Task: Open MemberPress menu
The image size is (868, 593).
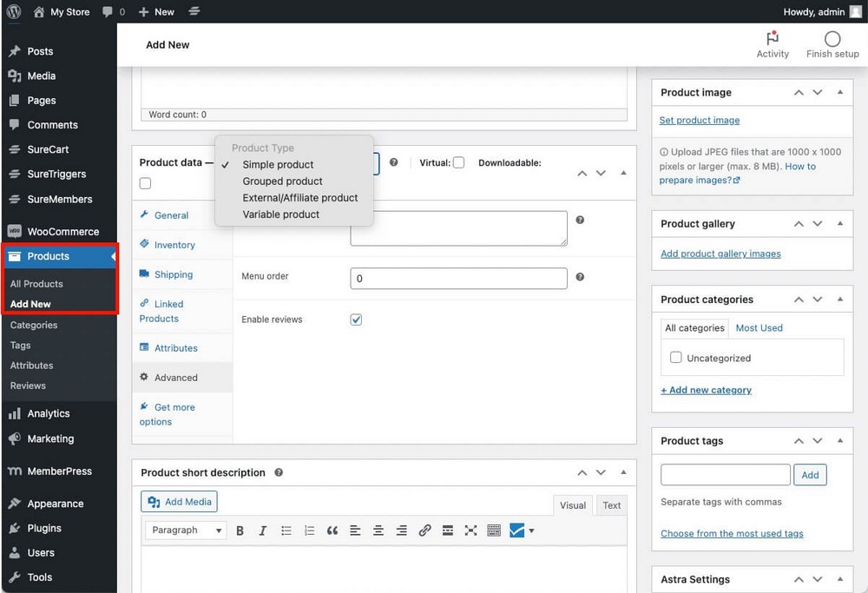Action: tap(59, 471)
